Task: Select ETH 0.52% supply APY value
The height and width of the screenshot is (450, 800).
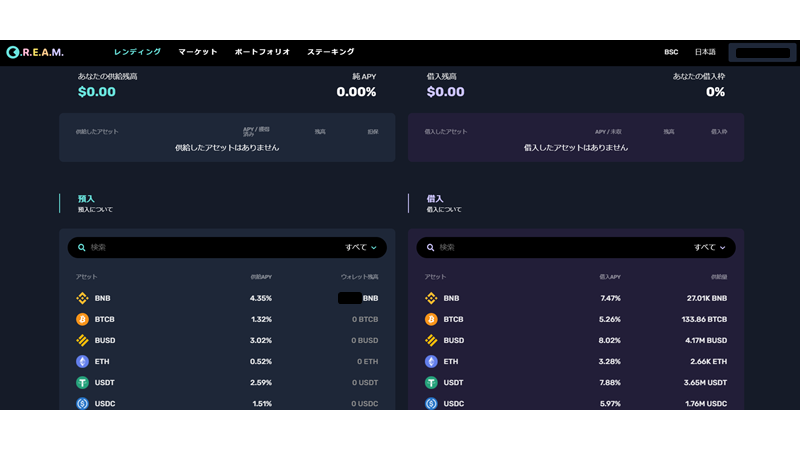Action: 261,362
